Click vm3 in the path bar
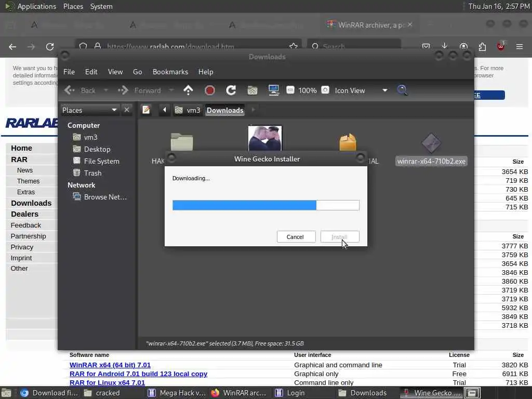Image resolution: width=532 pixels, height=399 pixels. (188, 110)
